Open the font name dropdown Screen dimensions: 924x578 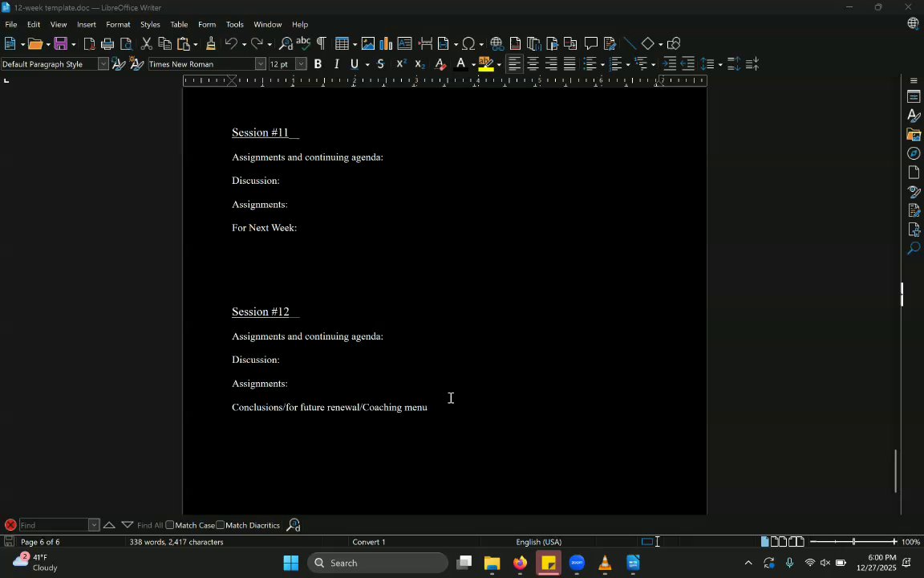[261, 63]
